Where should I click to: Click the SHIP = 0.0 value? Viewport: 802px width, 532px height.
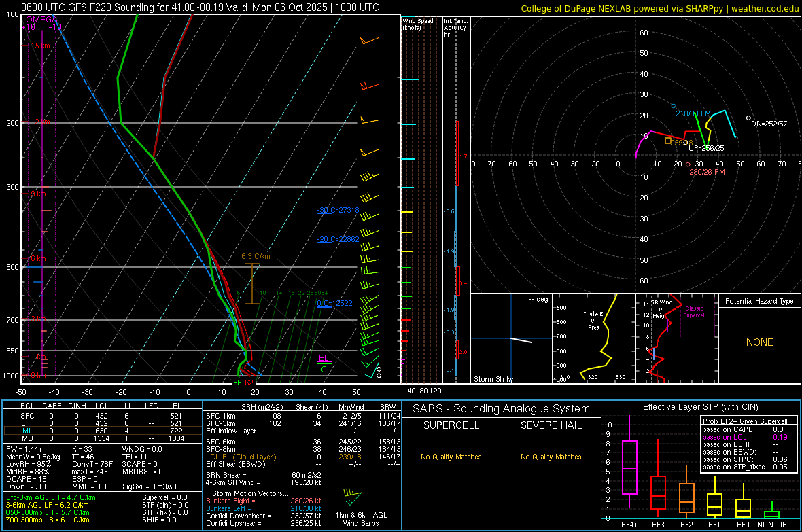(x=160, y=520)
